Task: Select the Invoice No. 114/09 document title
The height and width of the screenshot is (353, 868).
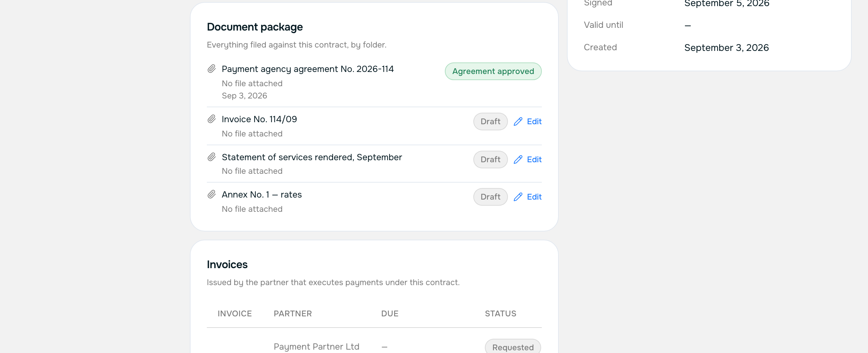Action: [259, 119]
